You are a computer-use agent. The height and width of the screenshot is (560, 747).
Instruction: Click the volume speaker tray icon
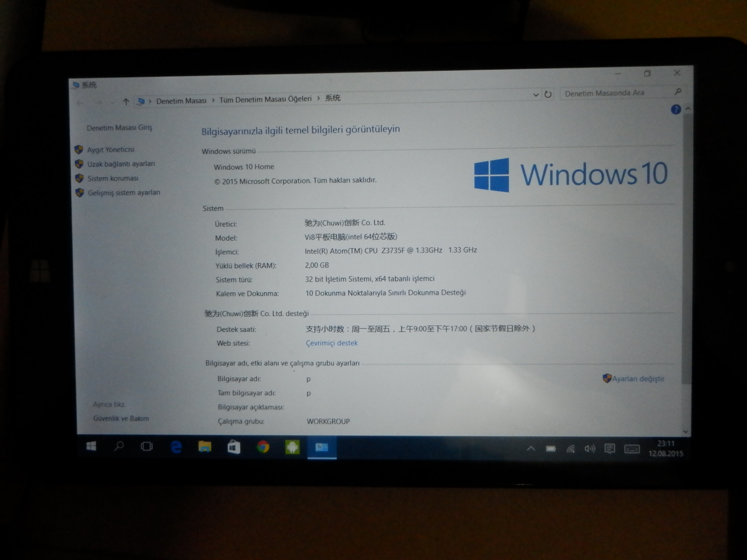coord(590,449)
